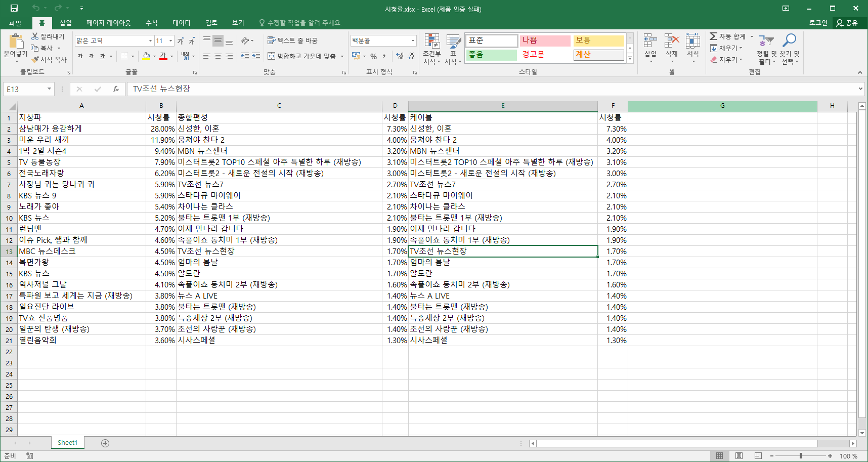Switch to 페이지 레이아웃 tab
Viewport: 868px width, 462px height.
point(108,23)
